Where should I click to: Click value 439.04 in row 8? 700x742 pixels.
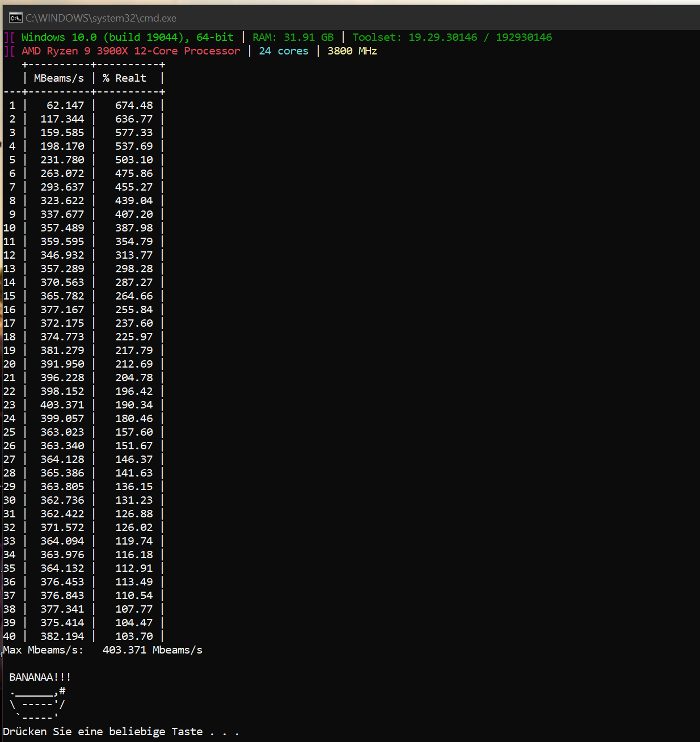tap(134, 201)
